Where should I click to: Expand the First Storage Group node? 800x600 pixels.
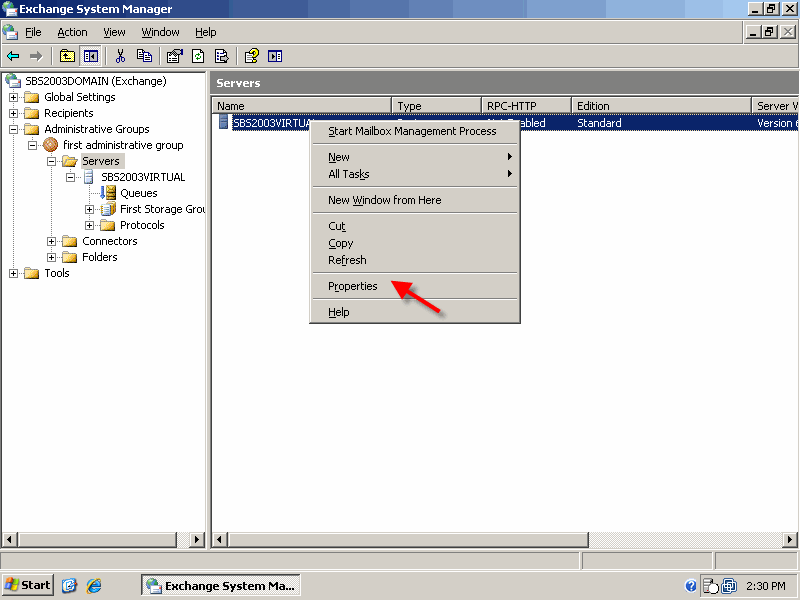coord(89,209)
